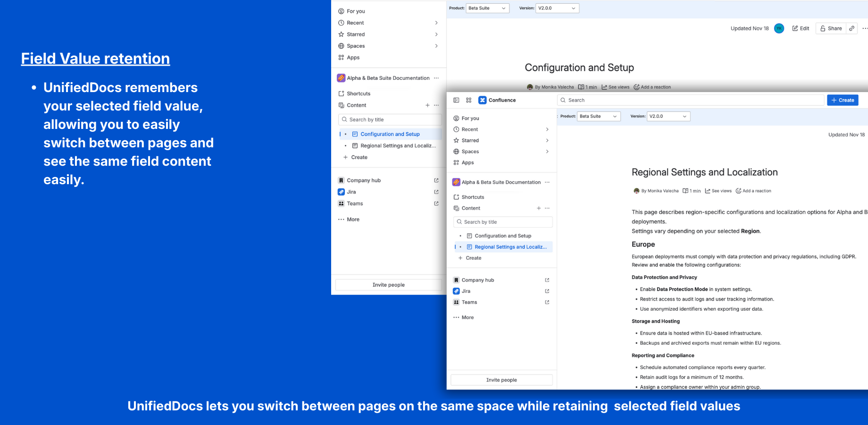Expand the Spaces chevron in the back window

436,46
